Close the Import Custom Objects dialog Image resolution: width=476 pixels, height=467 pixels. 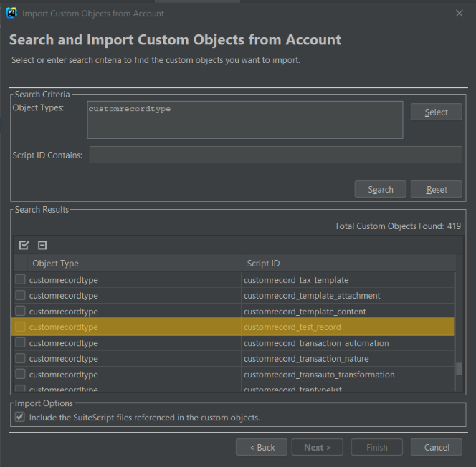click(x=459, y=14)
